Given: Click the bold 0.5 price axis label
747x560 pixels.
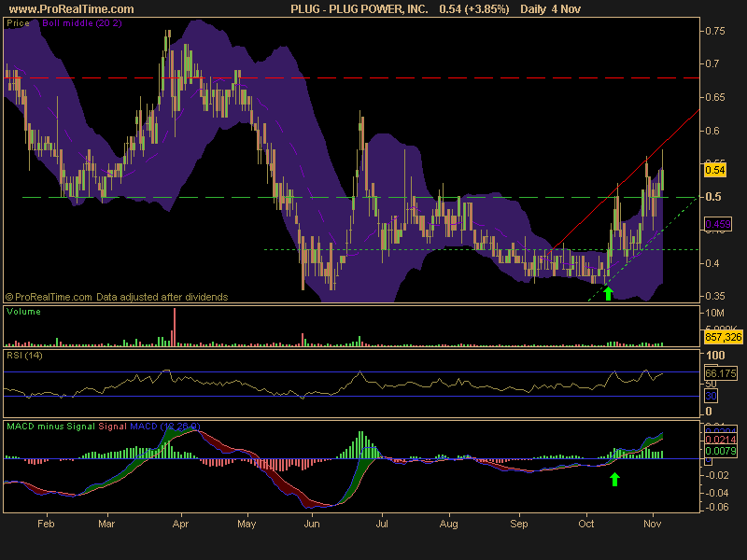Looking at the screenshot, I should (x=712, y=197).
